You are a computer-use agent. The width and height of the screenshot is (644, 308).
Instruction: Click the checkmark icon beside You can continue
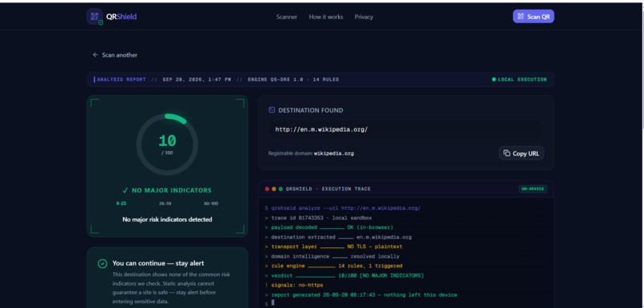102,263
